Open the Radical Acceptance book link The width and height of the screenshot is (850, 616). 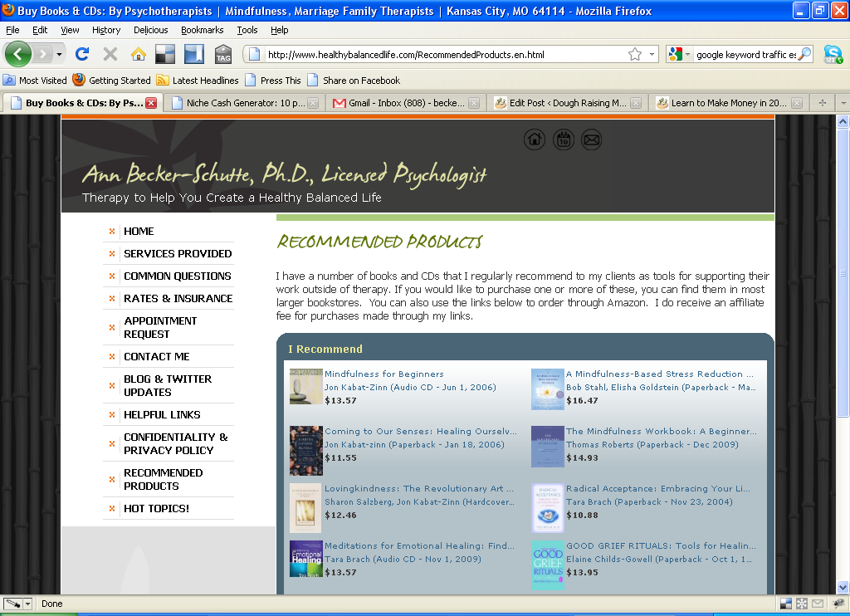pyautogui.click(x=658, y=489)
